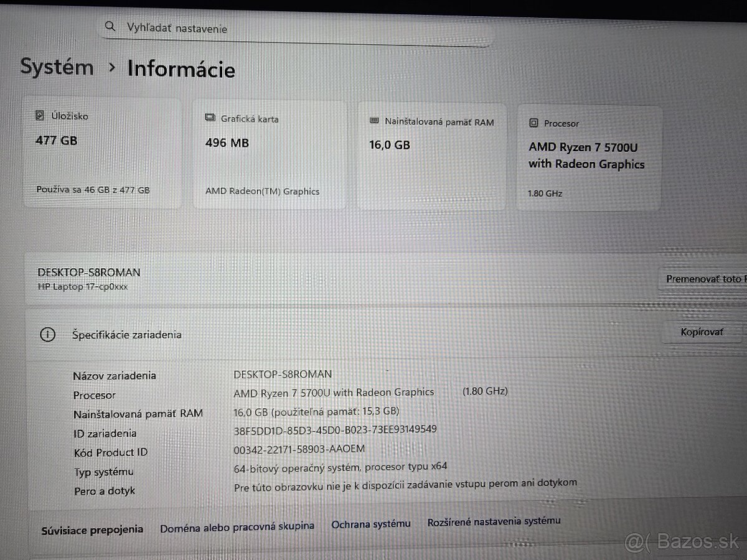Open Doména alebo pracovná skupina

[x=237, y=525]
